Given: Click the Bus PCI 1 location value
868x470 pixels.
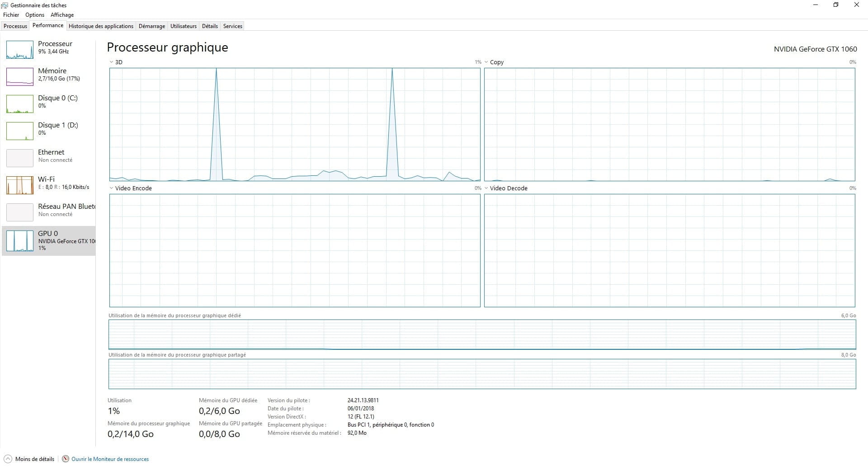Looking at the screenshot, I should click(x=391, y=425).
